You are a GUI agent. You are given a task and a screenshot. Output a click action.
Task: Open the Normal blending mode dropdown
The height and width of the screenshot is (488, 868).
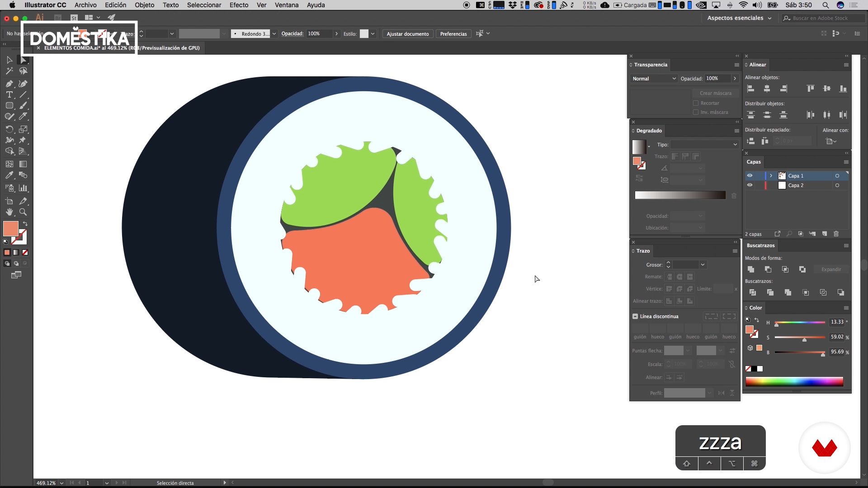click(654, 79)
